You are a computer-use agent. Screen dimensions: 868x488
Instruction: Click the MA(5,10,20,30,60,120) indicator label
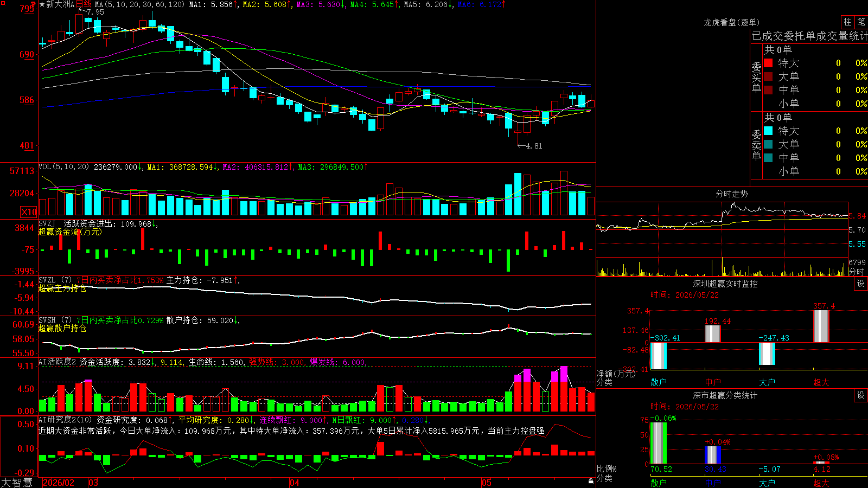(x=139, y=4)
